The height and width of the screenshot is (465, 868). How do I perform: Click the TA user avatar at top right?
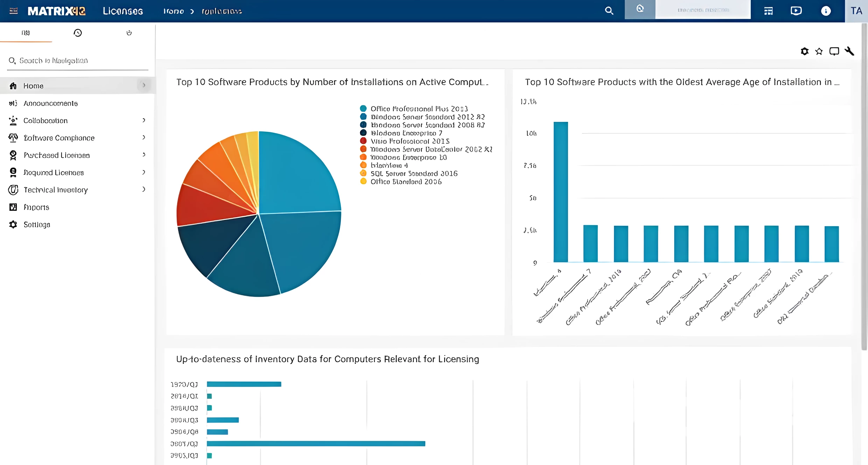pyautogui.click(x=856, y=11)
